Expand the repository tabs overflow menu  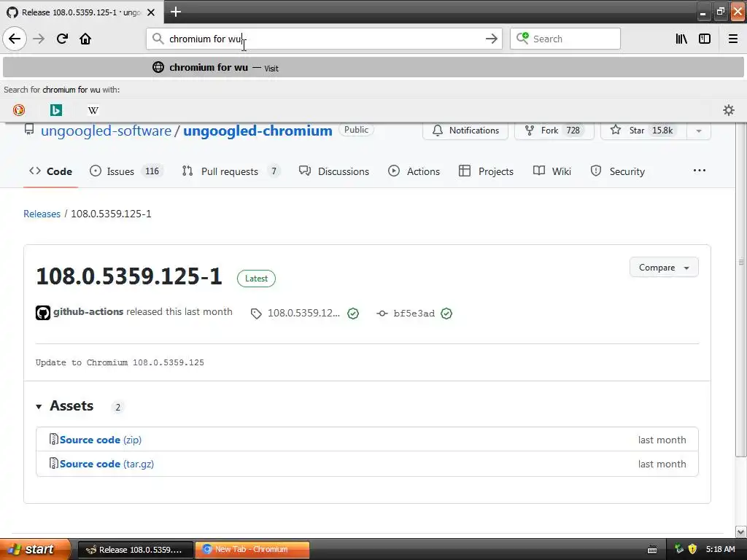click(x=700, y=171)
